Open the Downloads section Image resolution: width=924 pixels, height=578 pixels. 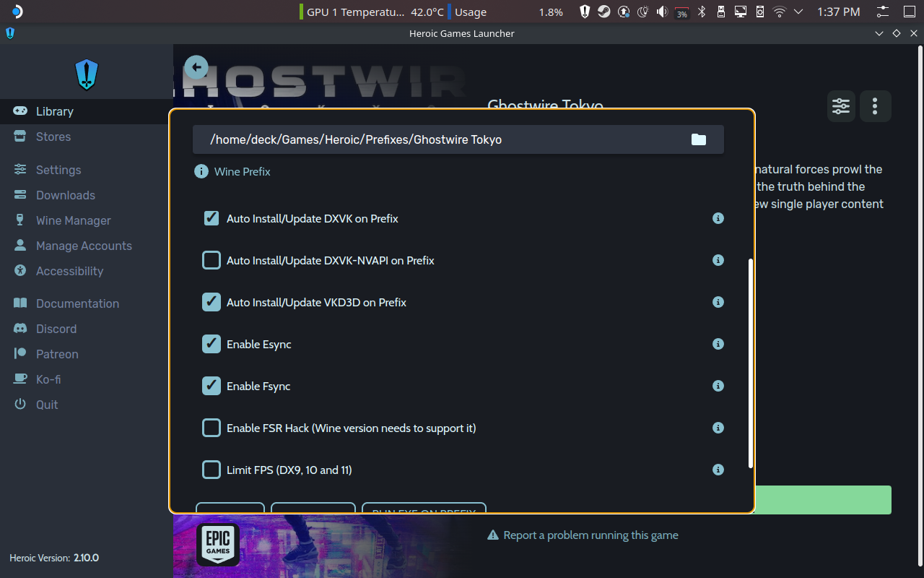pos(66,195)
